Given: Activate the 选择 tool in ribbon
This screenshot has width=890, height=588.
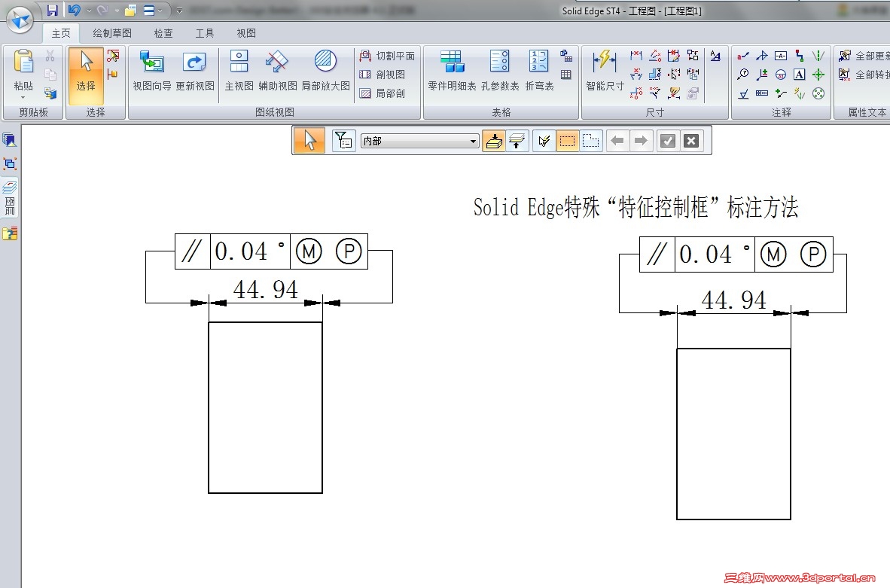Looking at the screenshot, I should tap(86, 75).
